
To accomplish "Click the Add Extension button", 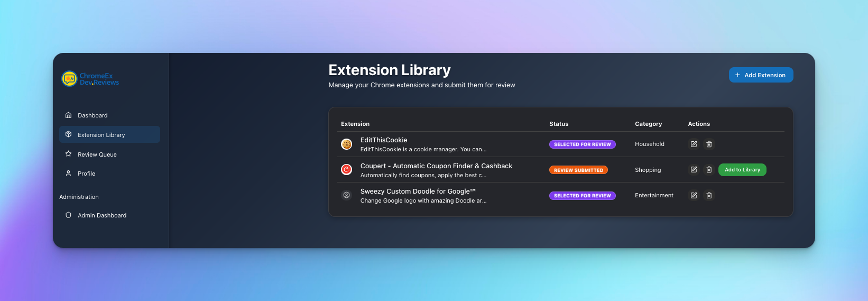I will [x=761, y=75].
